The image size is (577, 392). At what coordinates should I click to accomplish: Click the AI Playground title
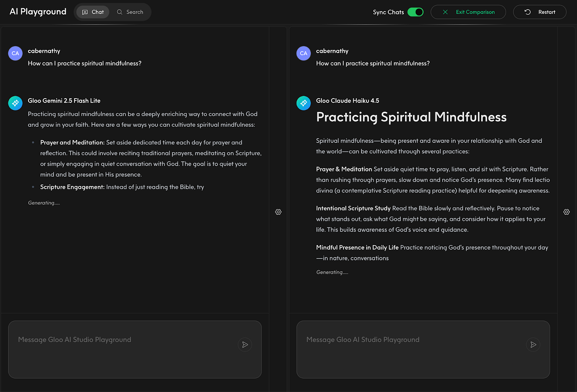point(38,11)
